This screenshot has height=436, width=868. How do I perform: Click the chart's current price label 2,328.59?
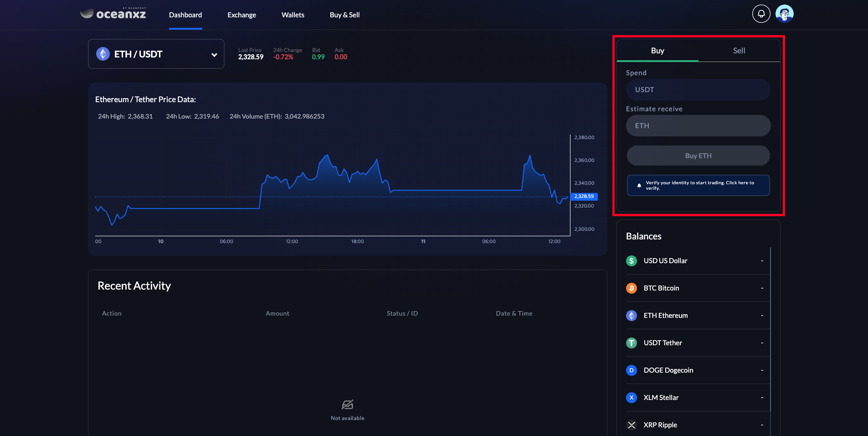pos(584,197)
